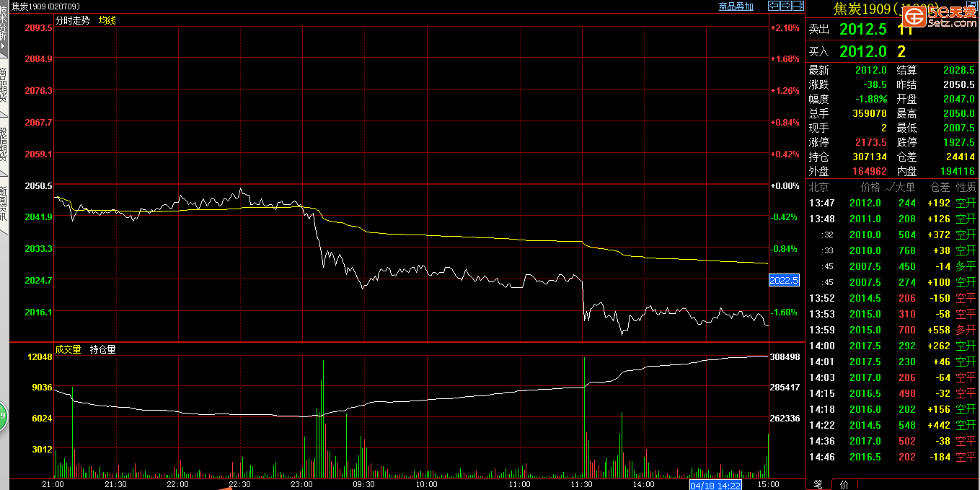Click the 外盘 value 164962
Screen dimensions: 980x490
click(870, 171)
